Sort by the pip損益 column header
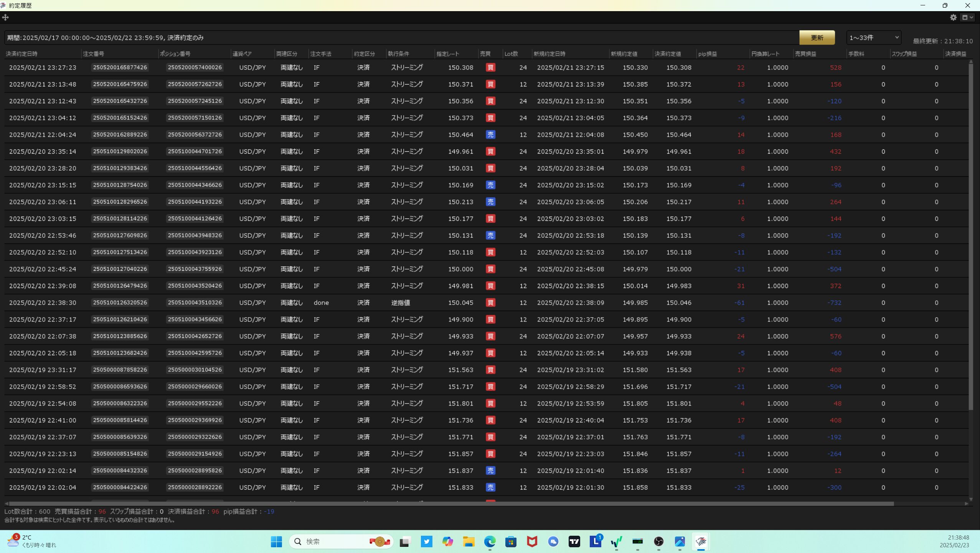The height and width of the screenshot is (553, 980). (708, 54)
